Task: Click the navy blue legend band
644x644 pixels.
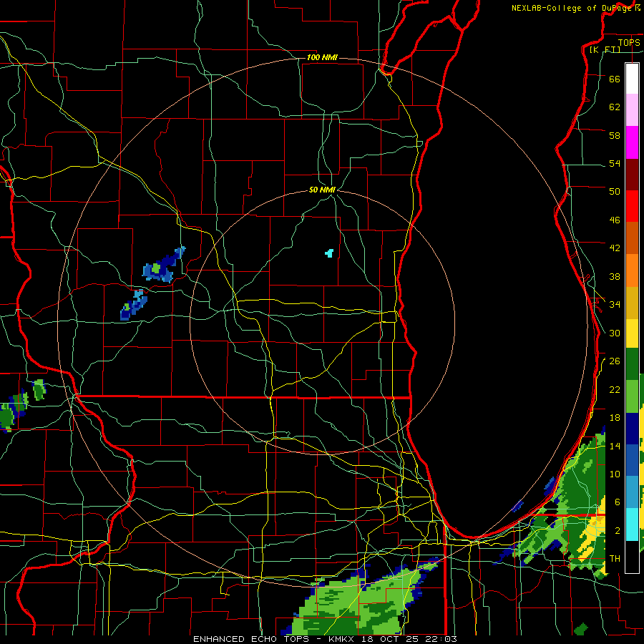Action: click(632, 429)
